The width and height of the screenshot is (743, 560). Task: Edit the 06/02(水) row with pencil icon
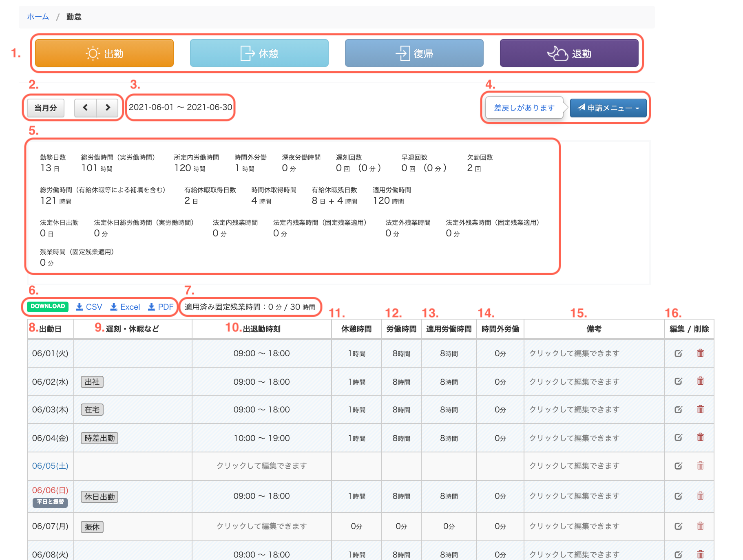tap(678, 381)
